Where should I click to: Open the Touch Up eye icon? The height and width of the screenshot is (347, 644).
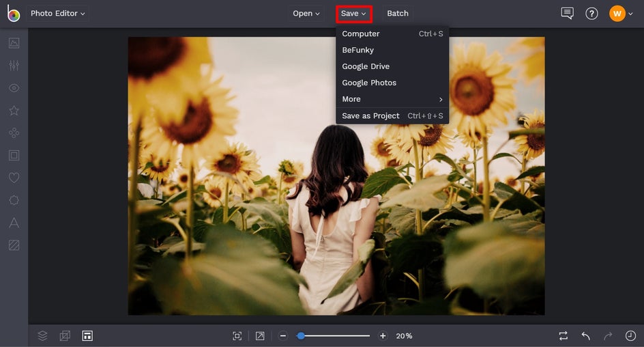14,88
